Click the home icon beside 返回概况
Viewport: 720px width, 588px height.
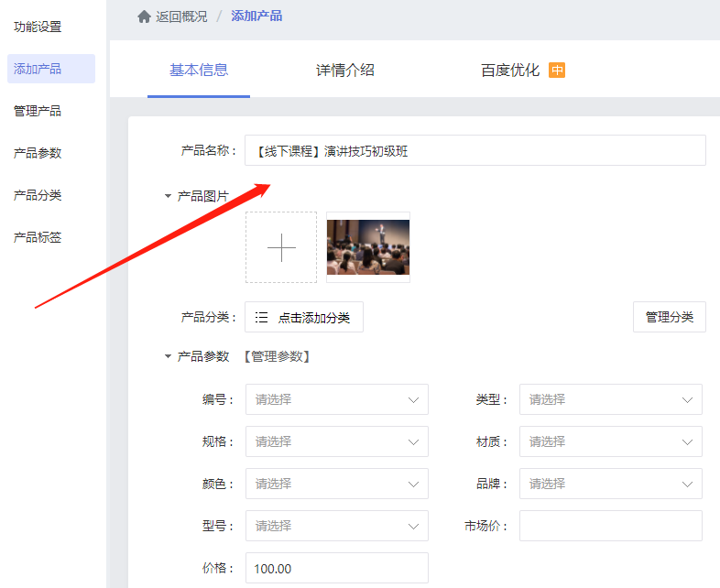144,16
